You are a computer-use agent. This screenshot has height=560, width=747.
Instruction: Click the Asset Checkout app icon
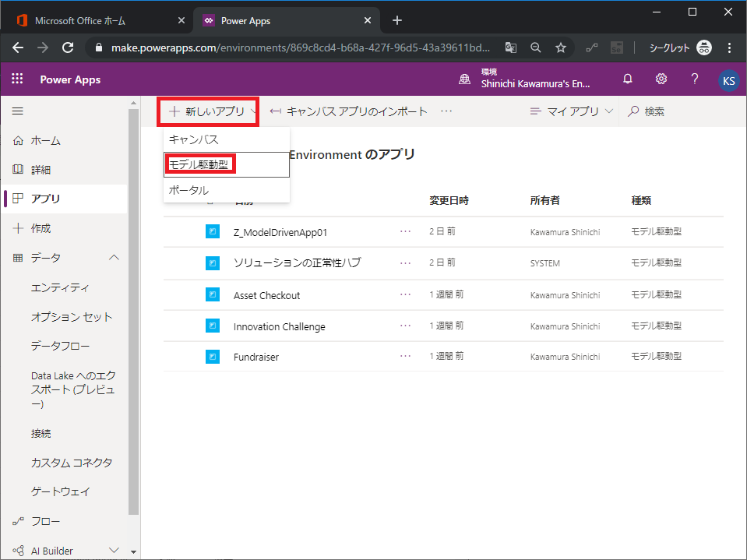coord(213,294)
